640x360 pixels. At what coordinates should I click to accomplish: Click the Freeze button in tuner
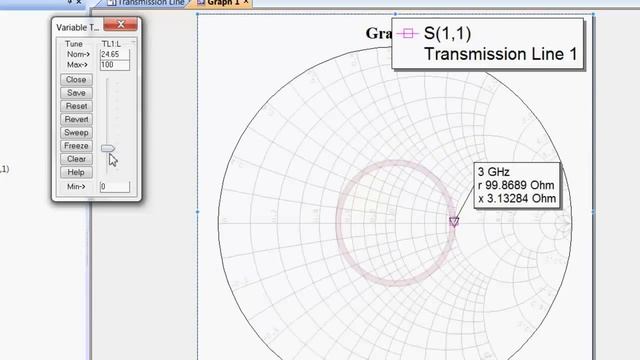pos(76,146)
